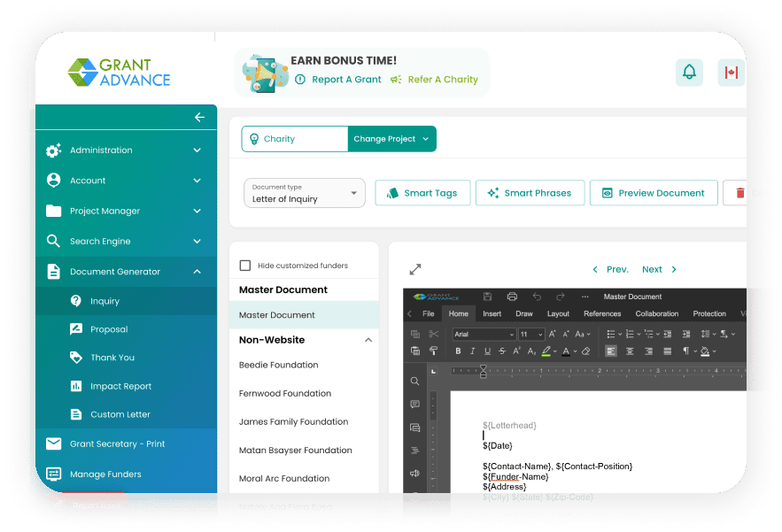Print the document from the editor toolbar
This screenshot has width=782, height=532.
pos(512,297)
